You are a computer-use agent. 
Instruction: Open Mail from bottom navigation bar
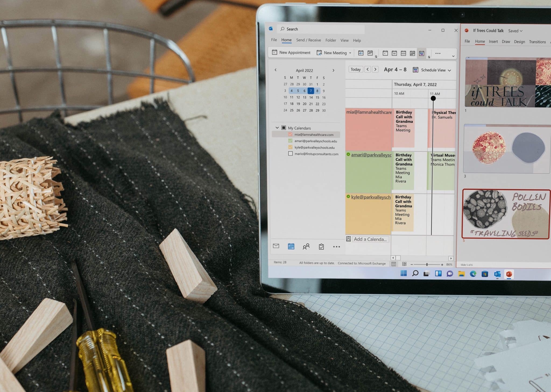(276, 246)
